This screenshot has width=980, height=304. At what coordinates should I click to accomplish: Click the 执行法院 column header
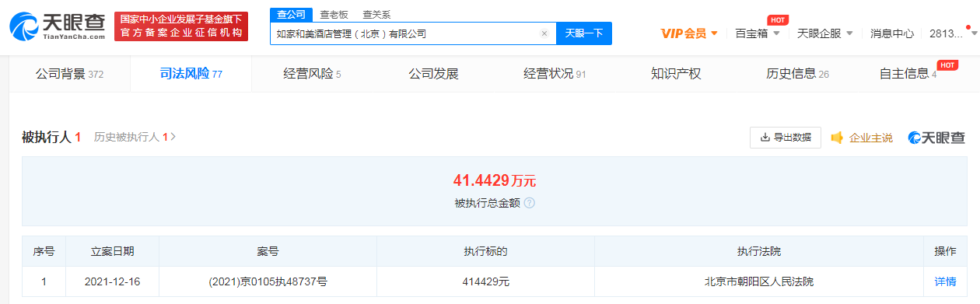(759, 251)
